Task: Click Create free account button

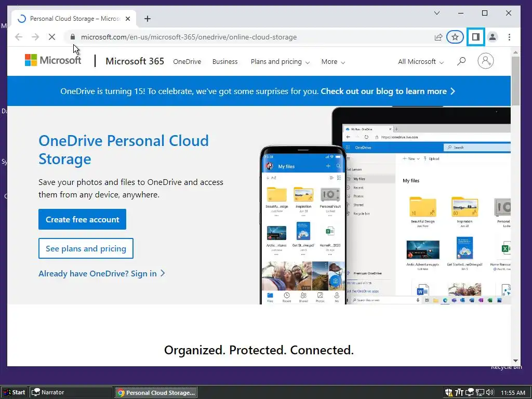Action: (x=82, y=219)
